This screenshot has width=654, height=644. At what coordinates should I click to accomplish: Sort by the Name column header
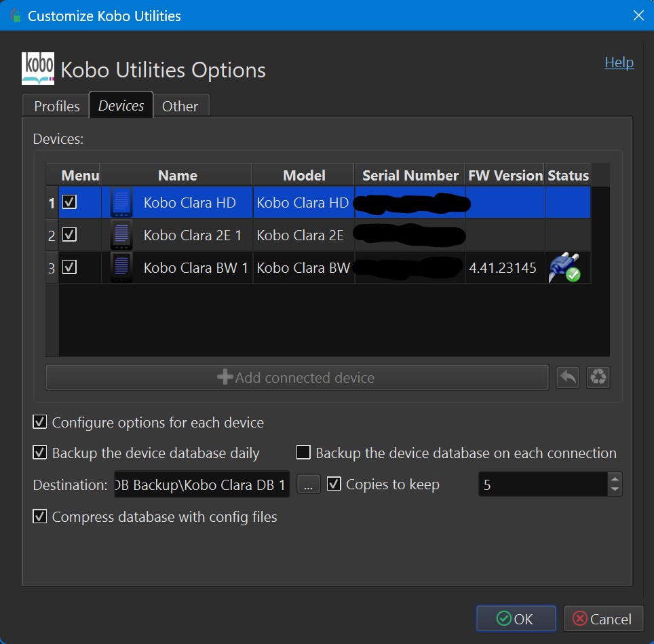177,175
